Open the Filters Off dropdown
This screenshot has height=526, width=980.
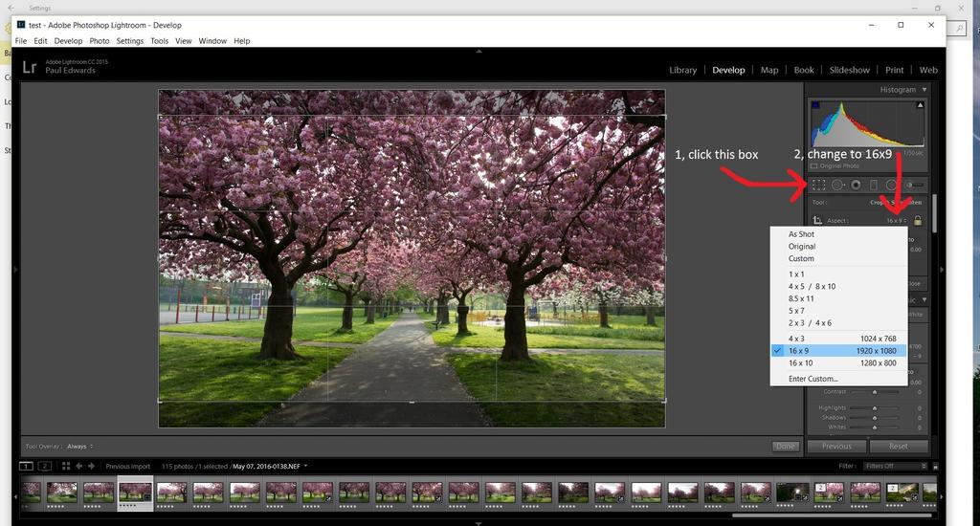[x=895, y=467]
